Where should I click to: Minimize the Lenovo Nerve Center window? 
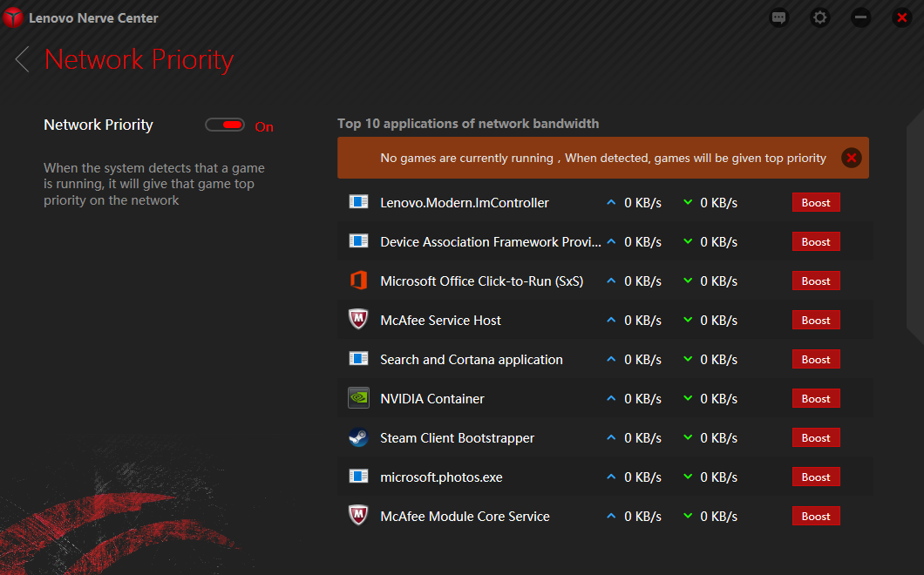(x=860, y=17)
